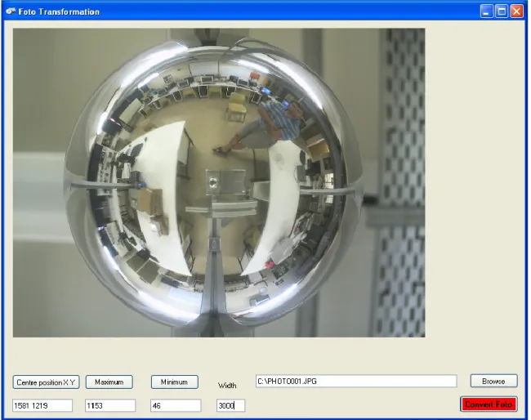The height and width of the screenshot is (420, 531).
Task: Minimize the Foto Transformation window
Action: [487, 11]
